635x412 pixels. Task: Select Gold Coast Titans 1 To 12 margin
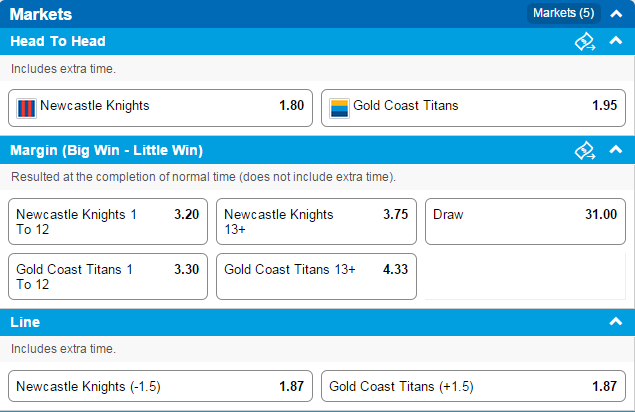pyautogui.click(x=108, y=276)
